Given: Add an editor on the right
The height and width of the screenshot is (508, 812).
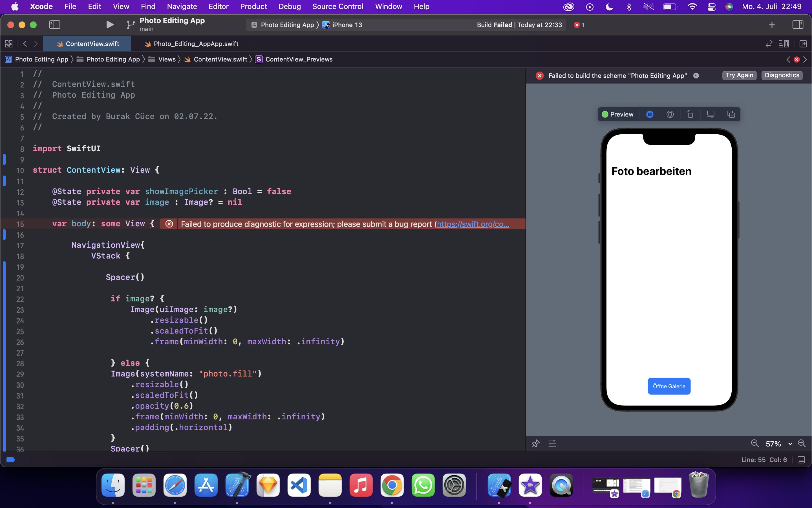Looking at the screenshot, I should [x=803, y=44].
